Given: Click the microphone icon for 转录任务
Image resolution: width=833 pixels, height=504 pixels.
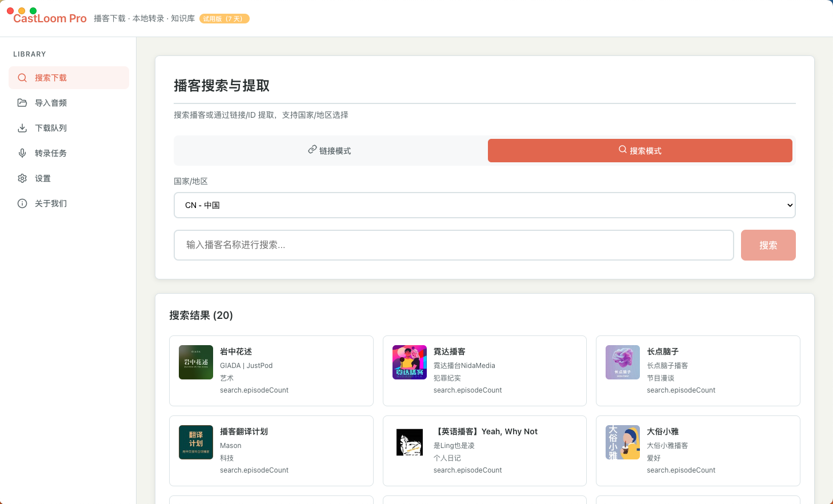Looking at the screenshot, I should tap(22, 153).
